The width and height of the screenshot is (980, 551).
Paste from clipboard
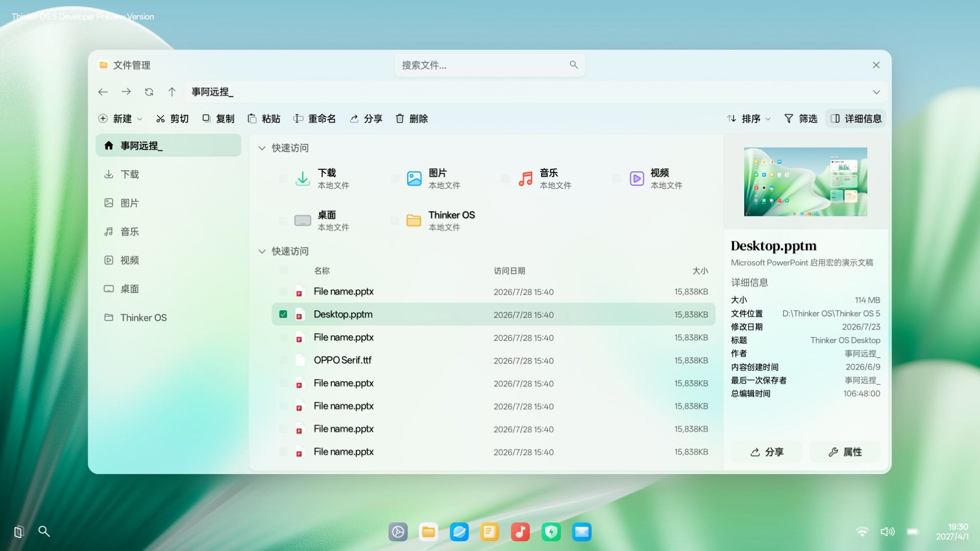(264, 118)
